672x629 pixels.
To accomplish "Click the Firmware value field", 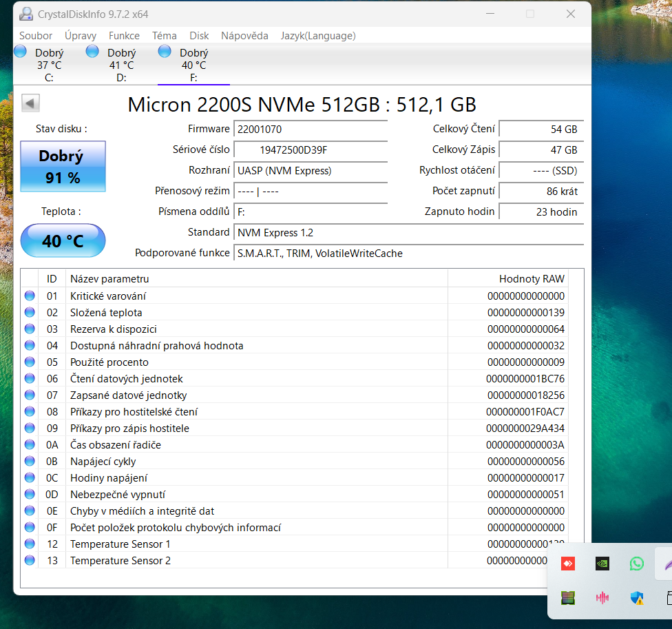I will point(311,129).
